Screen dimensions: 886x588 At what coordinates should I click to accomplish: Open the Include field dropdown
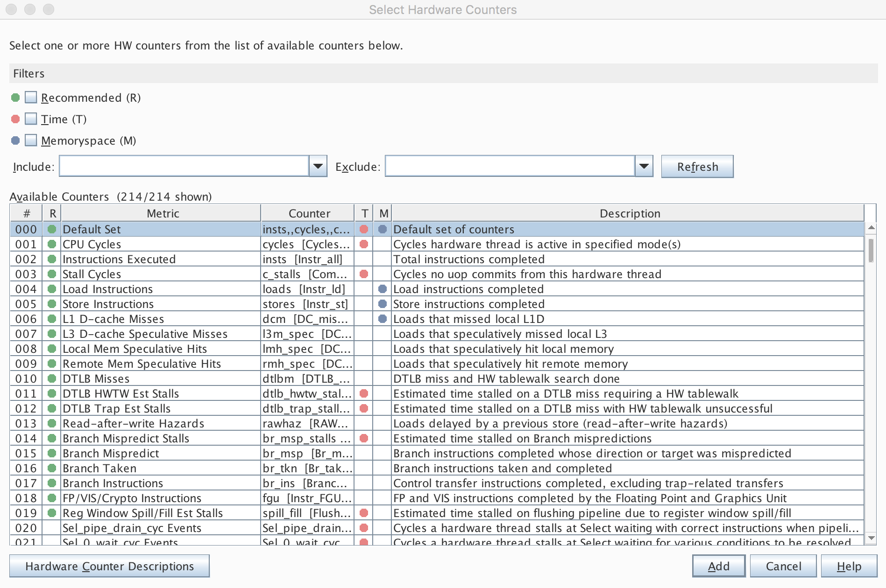pyautogui.click(x=318, y=166)
